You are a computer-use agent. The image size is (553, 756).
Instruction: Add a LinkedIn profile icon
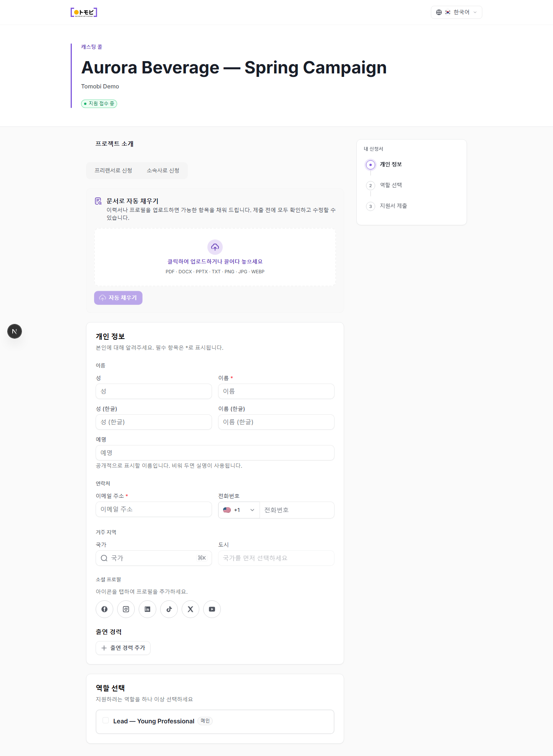pyautogui.click(x=147, y=609)
